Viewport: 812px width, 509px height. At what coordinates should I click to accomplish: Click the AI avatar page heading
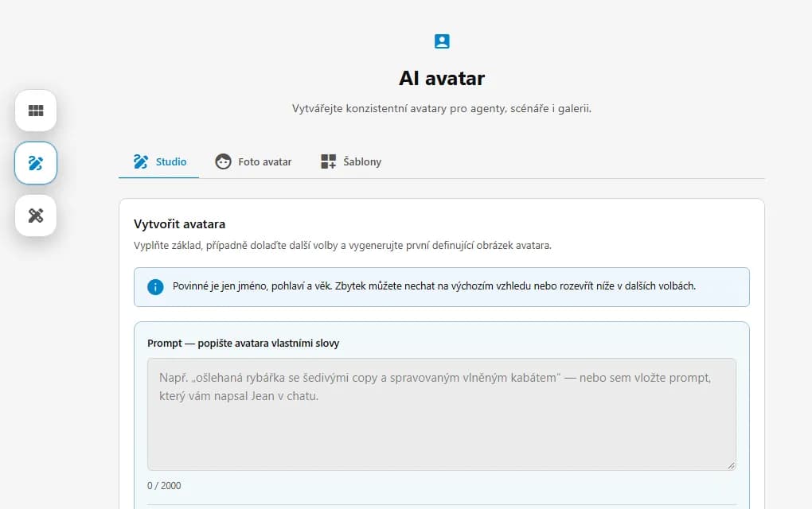click(442, 78)
